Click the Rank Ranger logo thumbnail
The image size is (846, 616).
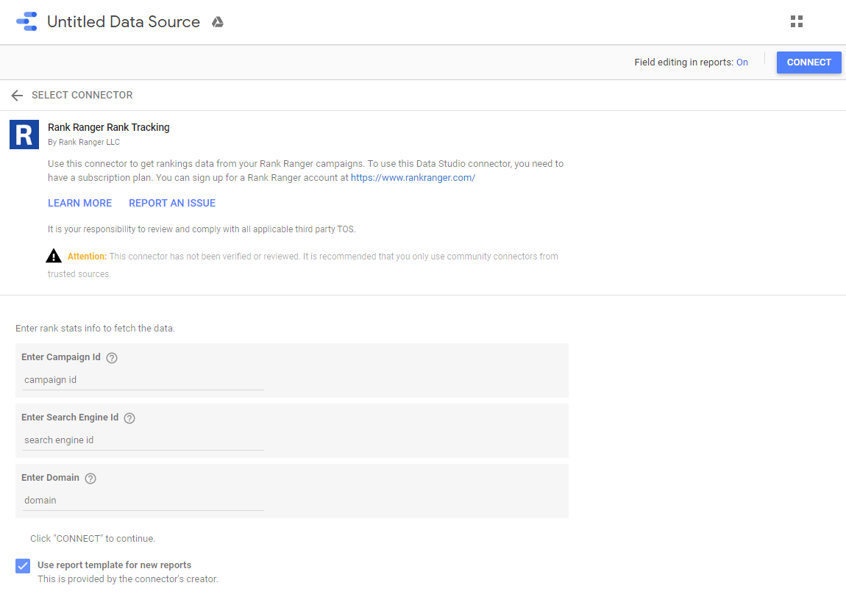[24, 135]
